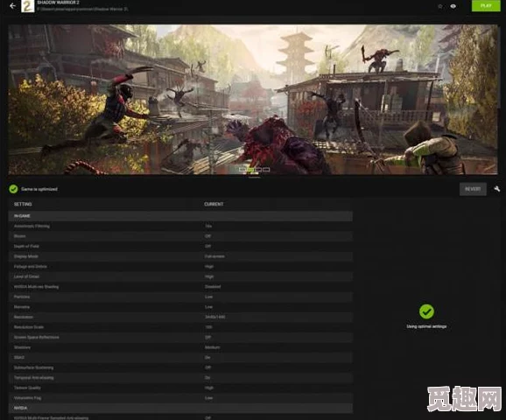
Task: Click the Full-screen display mode value
Action: pos(214,256)
